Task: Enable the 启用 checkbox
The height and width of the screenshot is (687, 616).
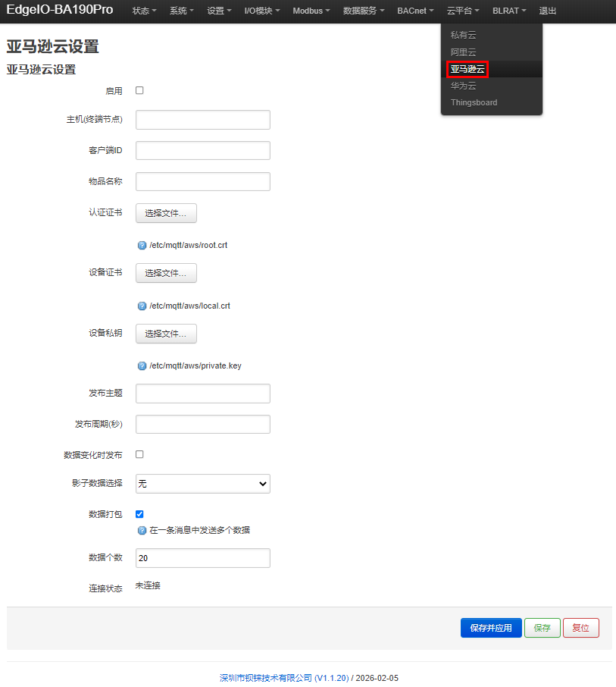Action: 139,90
